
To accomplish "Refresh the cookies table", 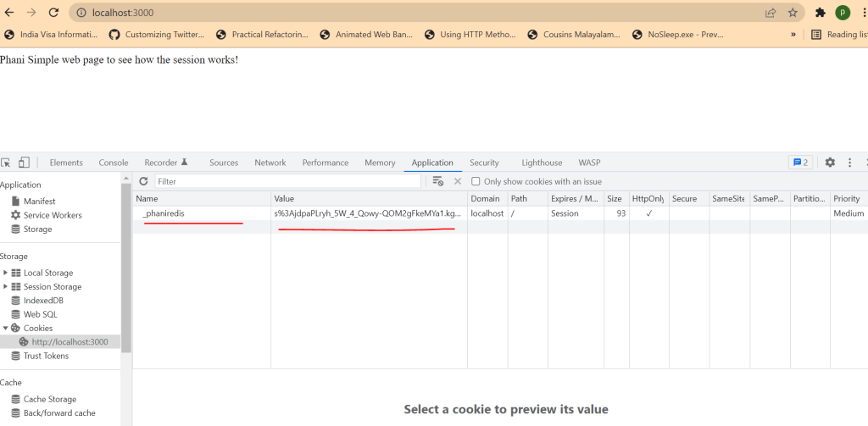I will coord(143,181).
